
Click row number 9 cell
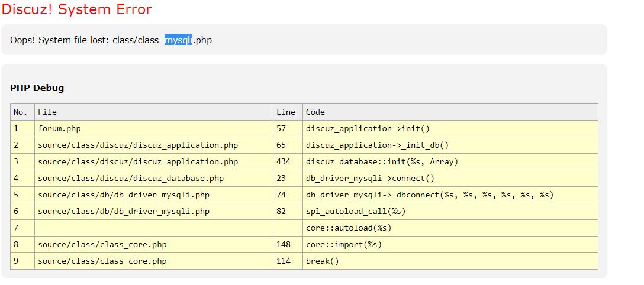click(x=22, y=261)
